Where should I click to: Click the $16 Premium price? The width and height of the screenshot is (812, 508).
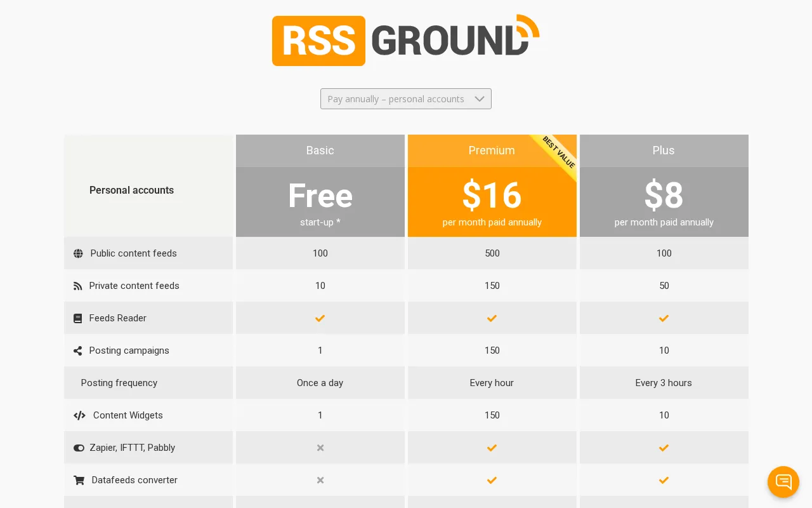pos(492,196)
